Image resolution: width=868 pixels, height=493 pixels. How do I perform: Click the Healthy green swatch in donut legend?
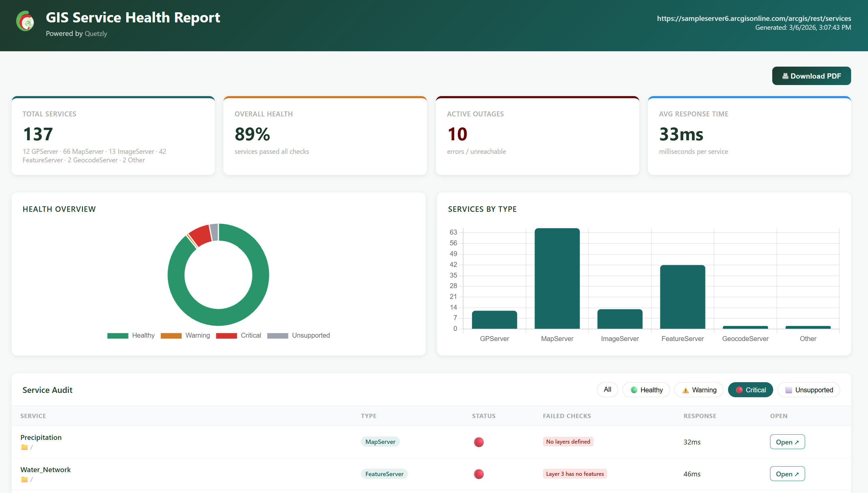click(x=118, y=335)
